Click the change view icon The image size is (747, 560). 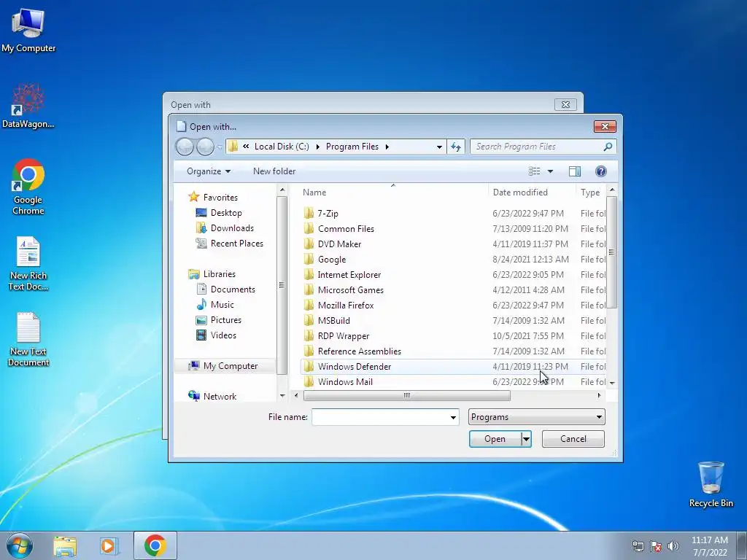click(x=535, y=171)
